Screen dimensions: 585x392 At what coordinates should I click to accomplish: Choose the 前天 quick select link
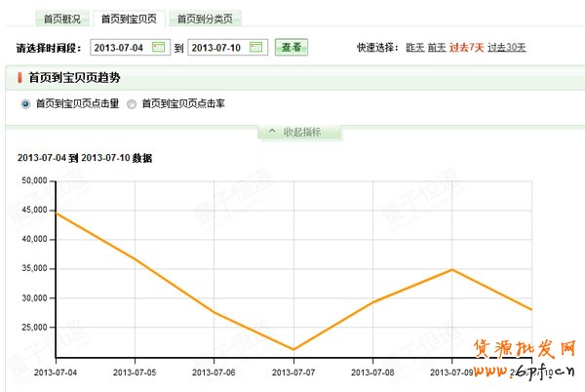(x=437, y=47)
